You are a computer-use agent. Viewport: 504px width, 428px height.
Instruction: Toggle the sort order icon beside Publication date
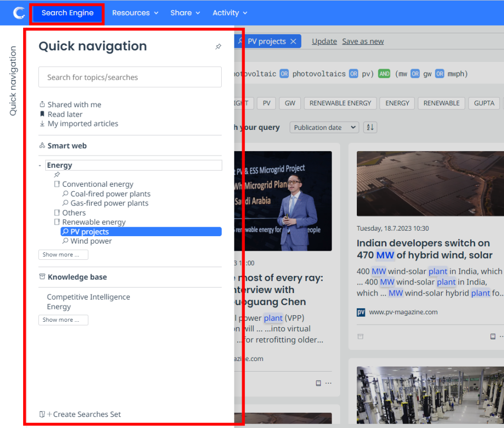click(x=370, y=127)
